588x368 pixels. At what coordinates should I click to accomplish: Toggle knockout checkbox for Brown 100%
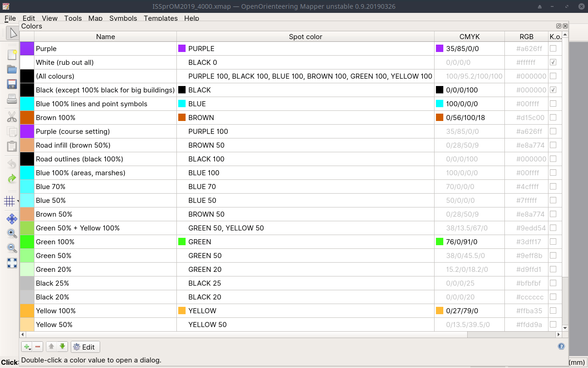[553, 117]
